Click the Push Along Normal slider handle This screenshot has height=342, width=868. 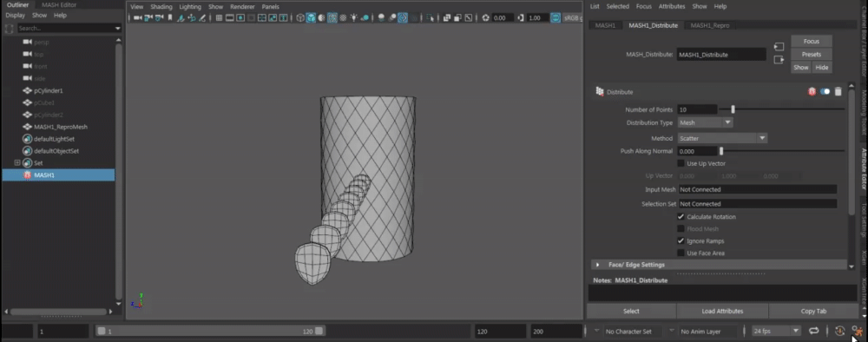[720, 151]
